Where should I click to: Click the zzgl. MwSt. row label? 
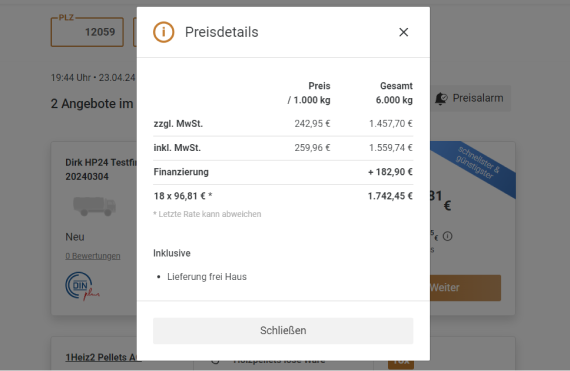pos(178,124)
